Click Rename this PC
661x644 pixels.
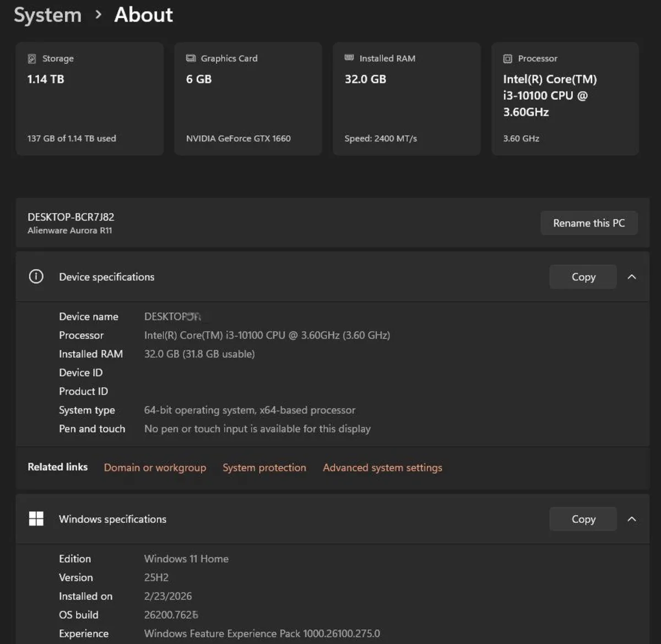[589, 223]
